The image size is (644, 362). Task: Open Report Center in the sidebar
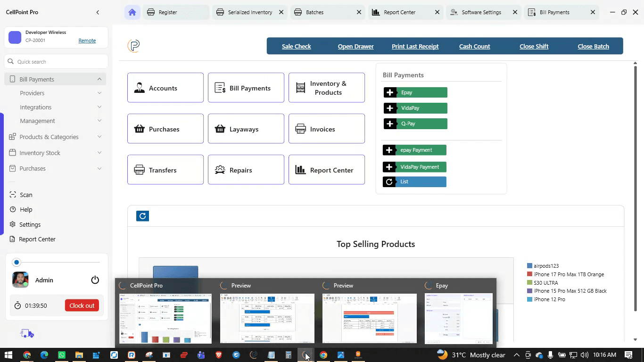click(x=37, y=239)
